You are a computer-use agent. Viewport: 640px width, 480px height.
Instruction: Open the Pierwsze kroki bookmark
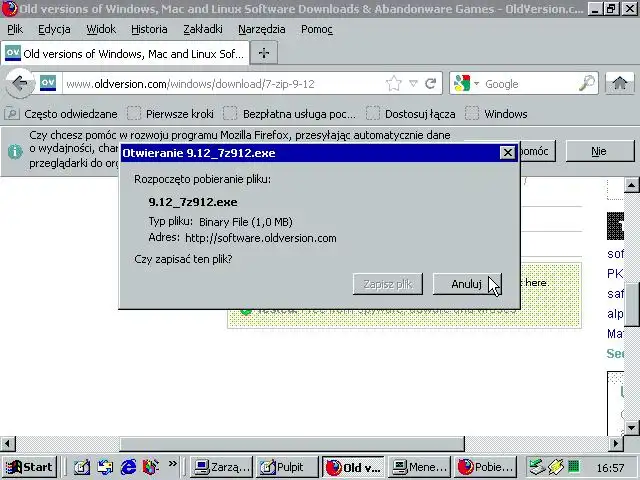point(171,114)
